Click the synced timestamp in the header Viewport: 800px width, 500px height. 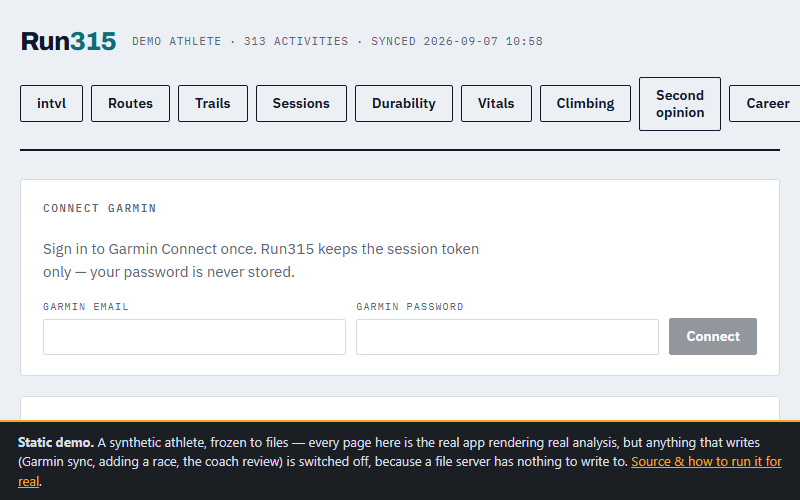tap(457, 41)
